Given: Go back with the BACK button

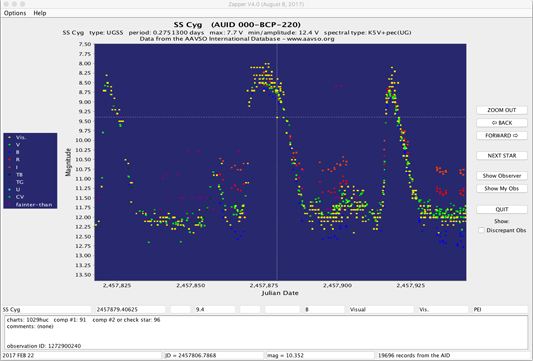Looking at the screenshot, I should coord(502,123).
